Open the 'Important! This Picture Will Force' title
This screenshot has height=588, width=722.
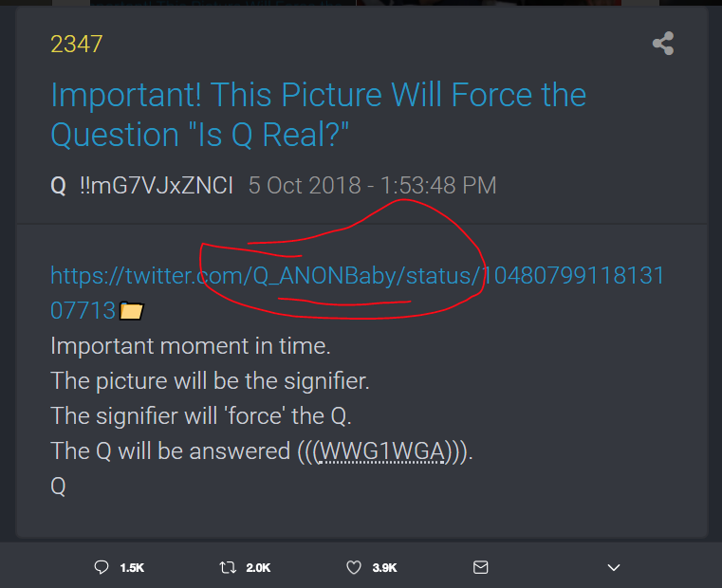tap(318, 114)
